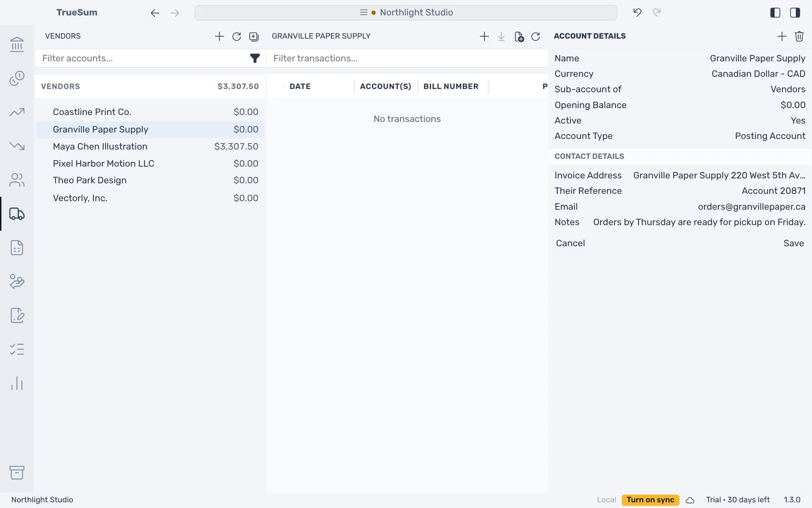This screenshot has height=508, width=812.
Task: Click the filter funnel icon
Action: 255,59
